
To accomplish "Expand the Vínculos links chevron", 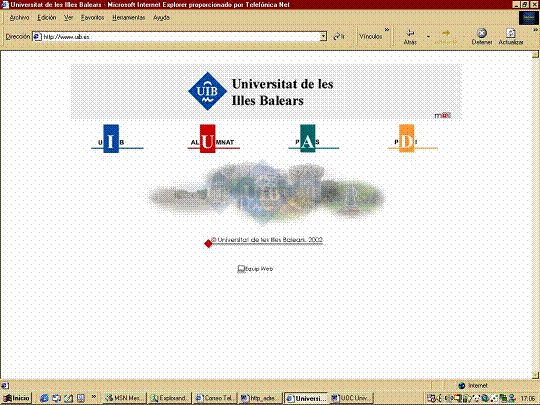I will point(387,30).
